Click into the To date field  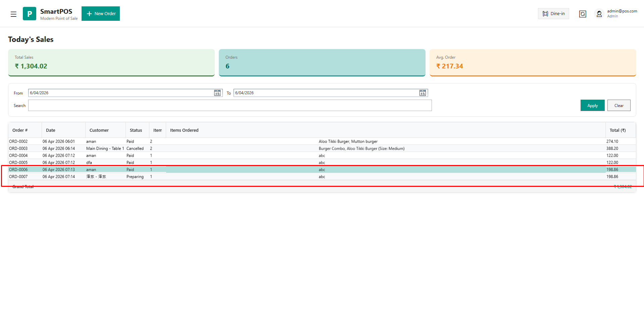(x=326, y=93)
